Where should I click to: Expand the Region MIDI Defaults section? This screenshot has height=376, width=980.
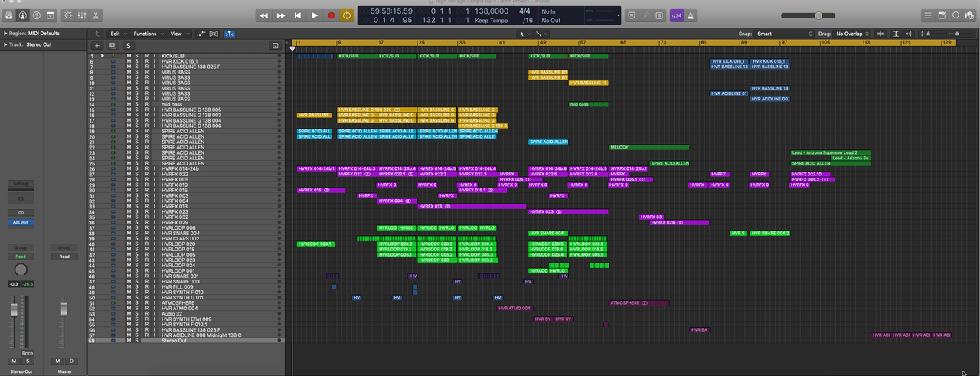click(x=4, y=34)
